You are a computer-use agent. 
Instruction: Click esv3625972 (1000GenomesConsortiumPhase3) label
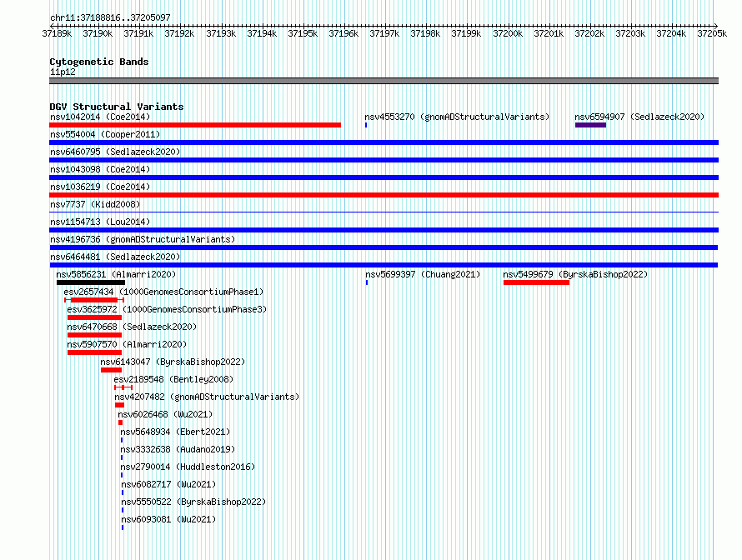point(167,309)
